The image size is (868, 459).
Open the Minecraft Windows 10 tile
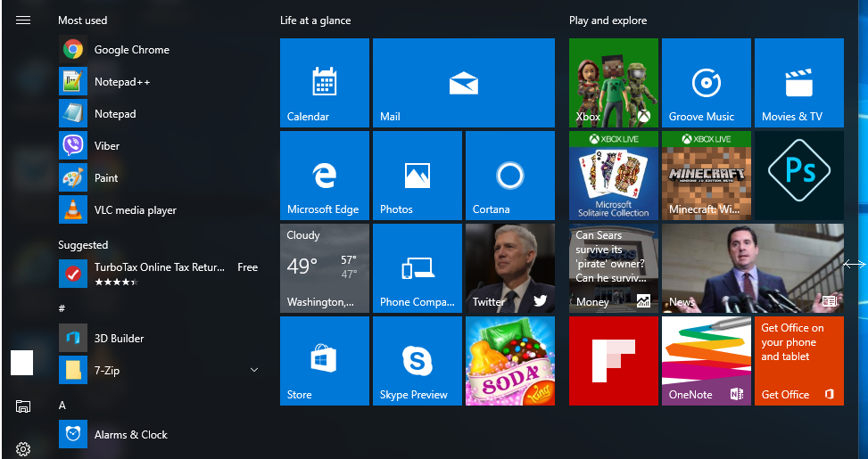point(707,176)
